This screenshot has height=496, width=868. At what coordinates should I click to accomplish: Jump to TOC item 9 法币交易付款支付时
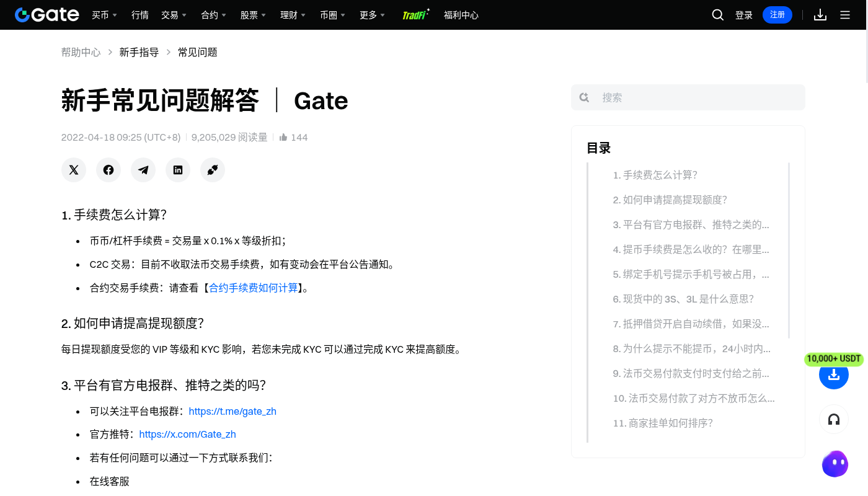(x=691, y=373)
